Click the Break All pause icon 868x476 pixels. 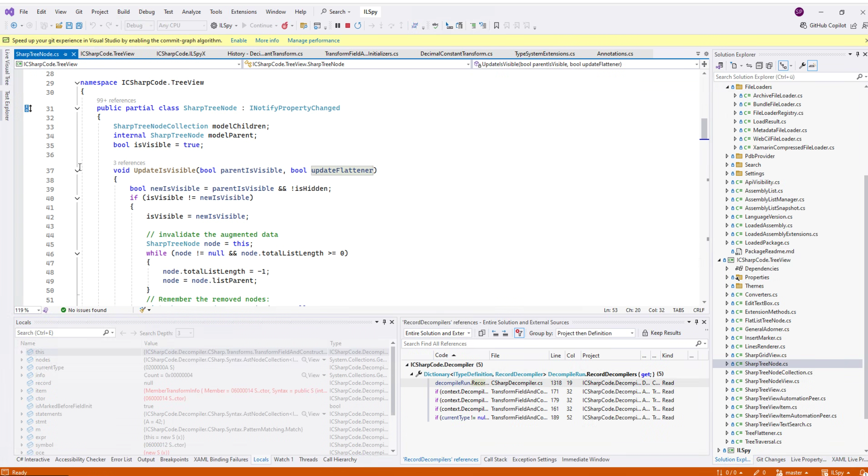click(338, 26)
